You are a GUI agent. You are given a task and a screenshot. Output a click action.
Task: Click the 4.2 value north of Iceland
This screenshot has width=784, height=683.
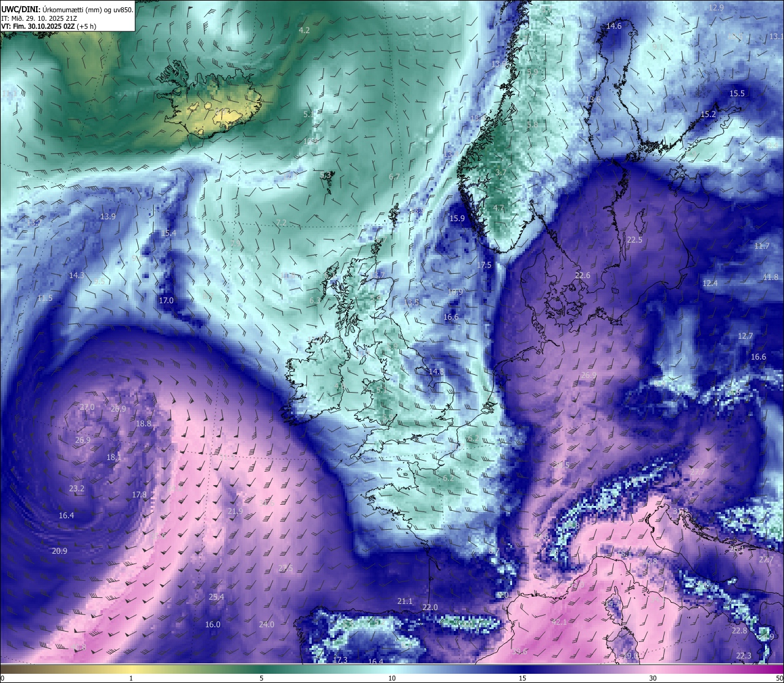[304, 30]
